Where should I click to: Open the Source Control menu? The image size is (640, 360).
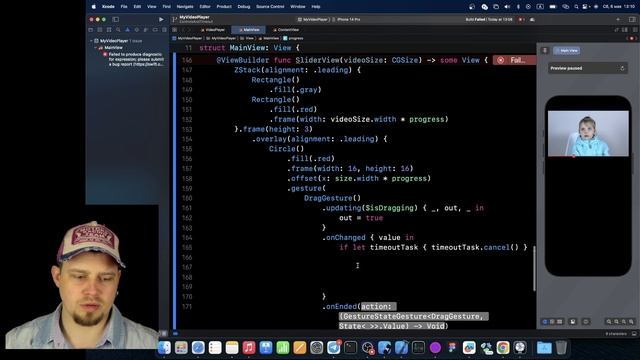[x=270, y=7]
